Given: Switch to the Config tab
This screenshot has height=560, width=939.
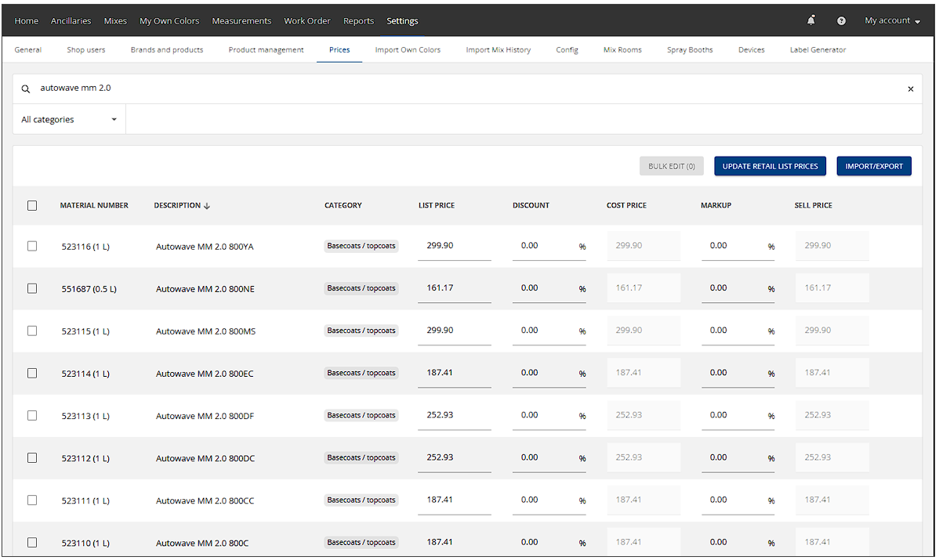Looking at the screenshot, I should [x=567, y=49].
